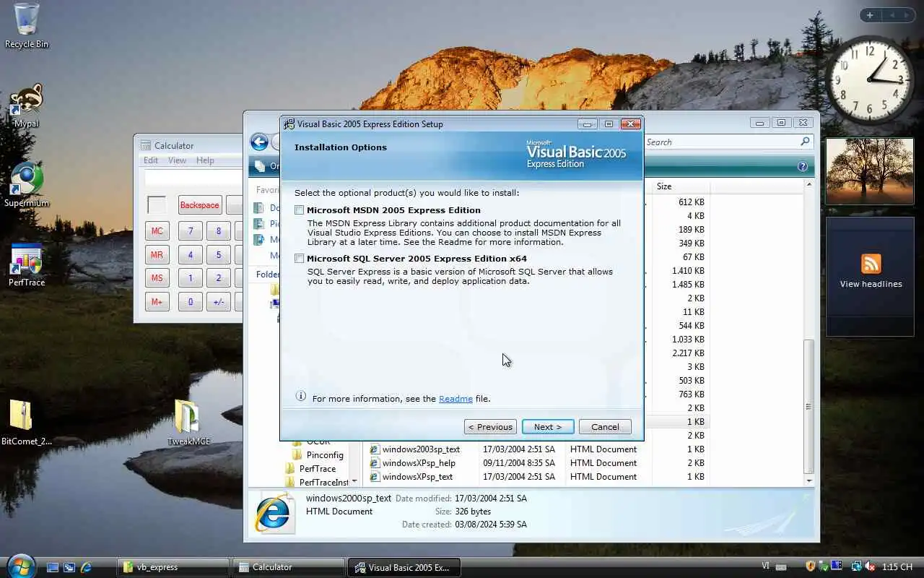Click the security shield tray icon
Screen dimensions: 924x578
811,567
